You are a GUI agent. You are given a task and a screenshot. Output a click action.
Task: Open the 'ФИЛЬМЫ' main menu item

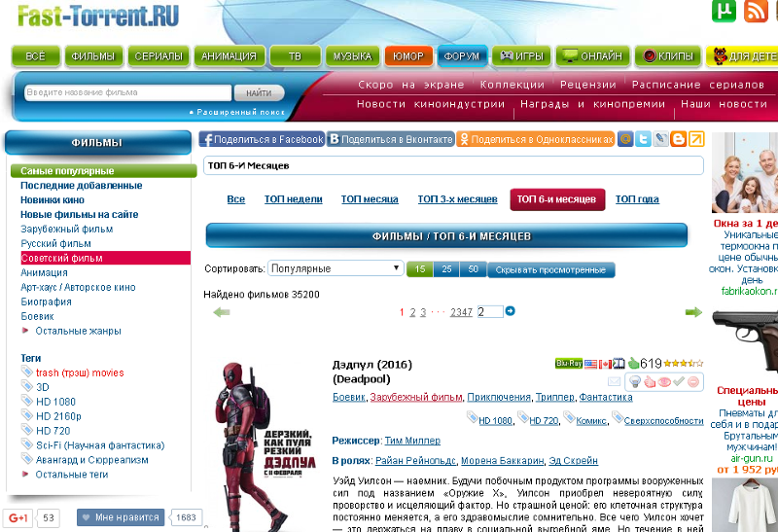[x=92, y=56]
